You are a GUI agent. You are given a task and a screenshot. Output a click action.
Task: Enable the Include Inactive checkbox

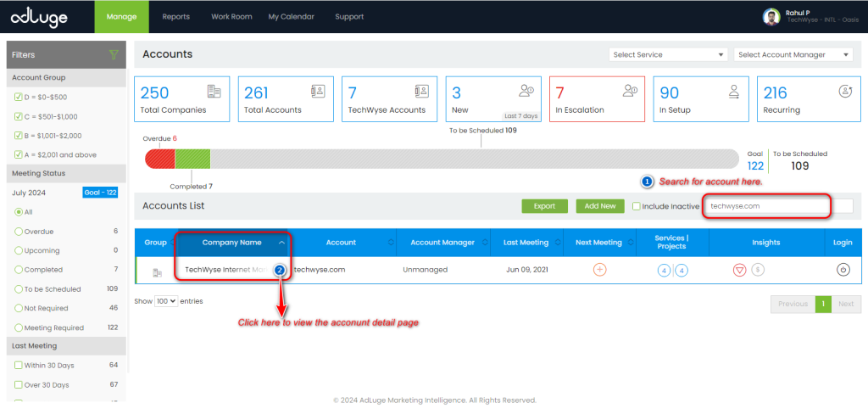click(x=637, y=206)
